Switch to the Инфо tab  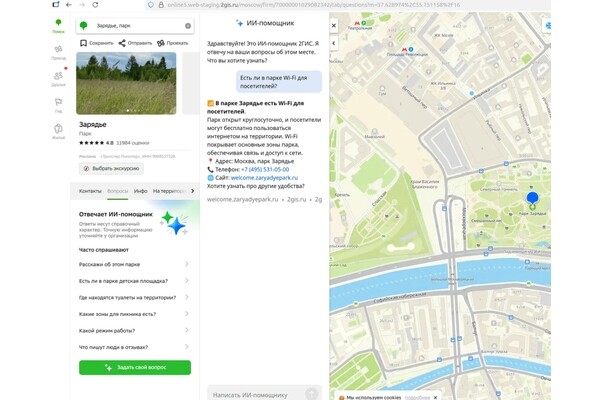[140, 191]
